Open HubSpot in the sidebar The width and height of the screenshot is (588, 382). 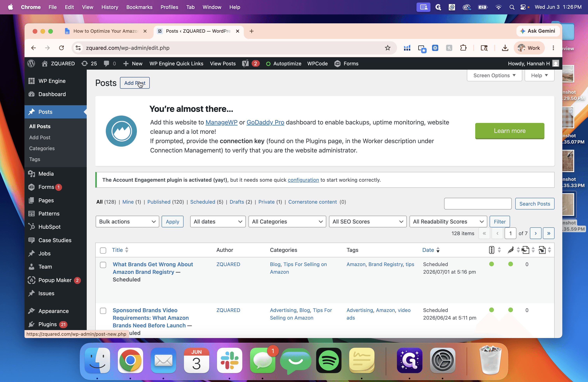click(49, 227)
